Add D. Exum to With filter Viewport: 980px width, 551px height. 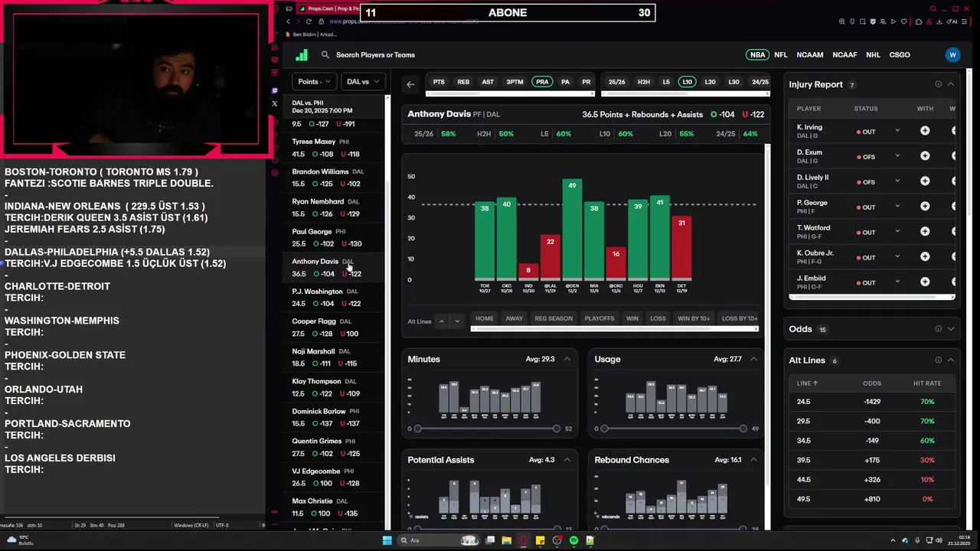[x=925, y=156]
